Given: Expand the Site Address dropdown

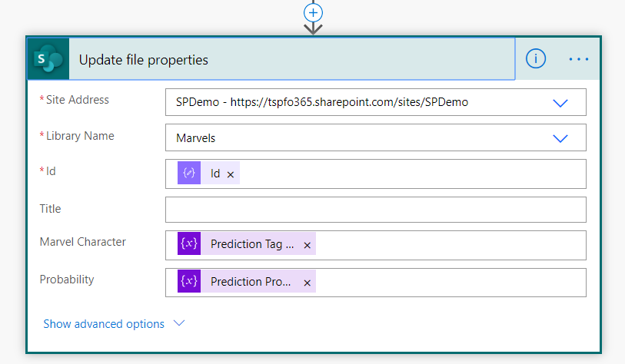Looking at the screenshot, I should [560, 103].
